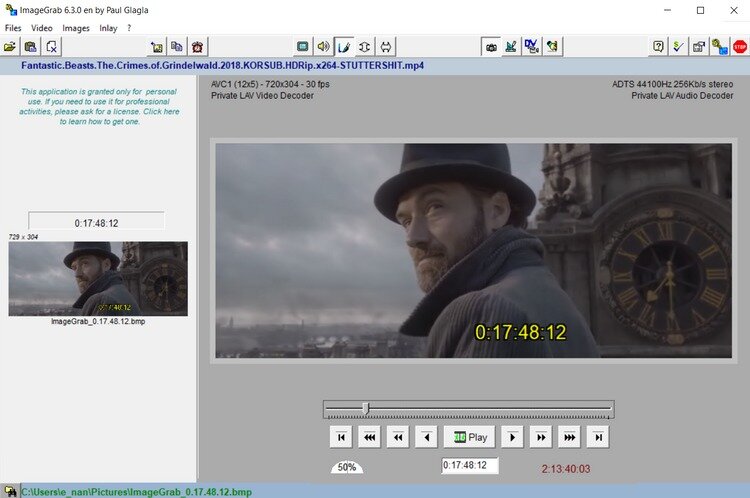
Task: Click the current time input 0:17:48:12
Action: click(x=470, y=465)
